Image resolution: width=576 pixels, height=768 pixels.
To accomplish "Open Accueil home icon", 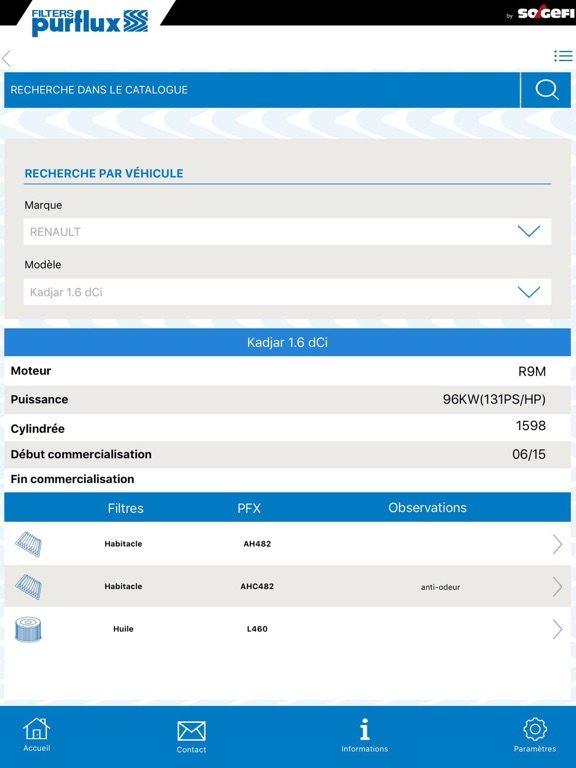I will point(37,735).
